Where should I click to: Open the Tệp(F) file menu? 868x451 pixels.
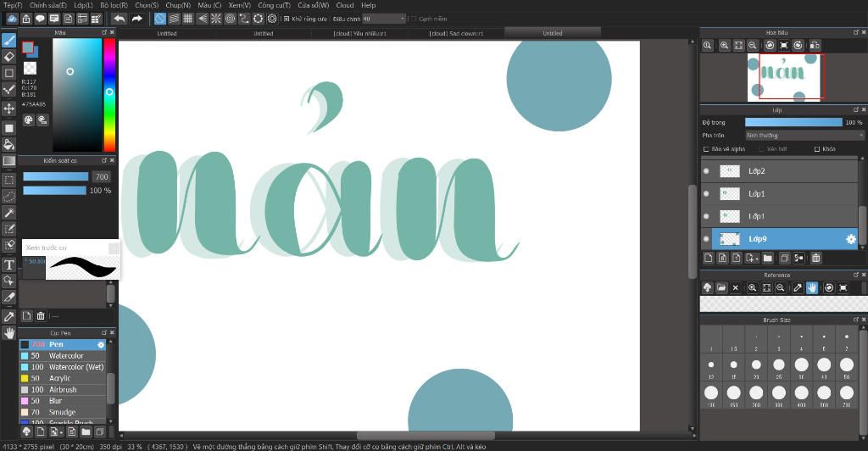(14, 5)
